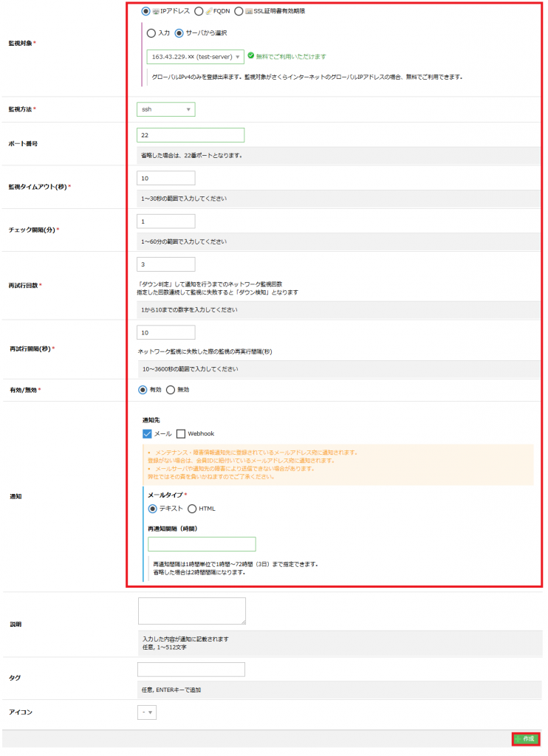548x756 pixels.
Task: Click the 再通知間隔 input field
Action: [202, 544]
